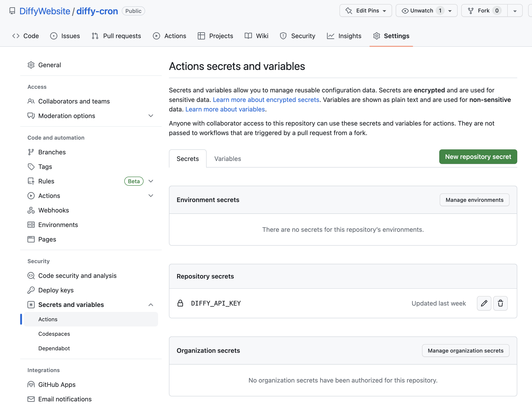Click the Email notifications envelope icon
This screenshot has width=532, height=415.
(31, 399)
